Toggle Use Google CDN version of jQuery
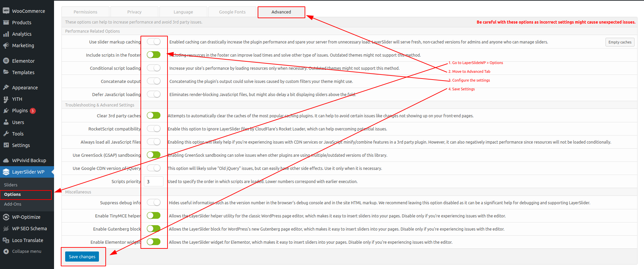The image size is (644, 269). pos(154,168)
